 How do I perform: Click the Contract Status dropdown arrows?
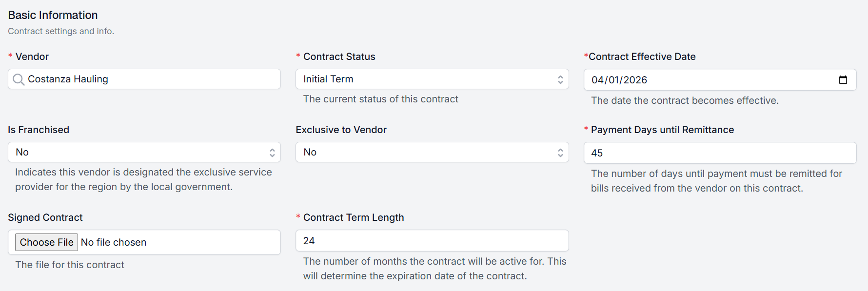pos(560,79)
